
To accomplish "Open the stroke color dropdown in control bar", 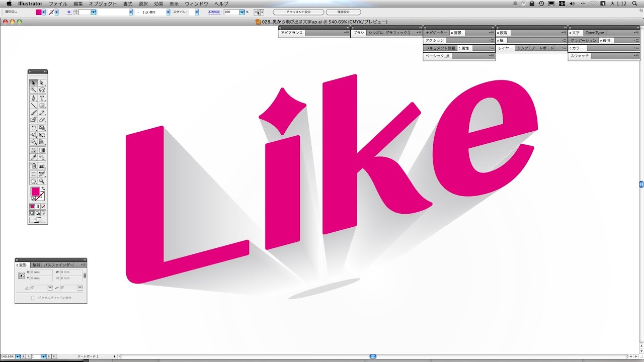I will click(x=56, y=12).
